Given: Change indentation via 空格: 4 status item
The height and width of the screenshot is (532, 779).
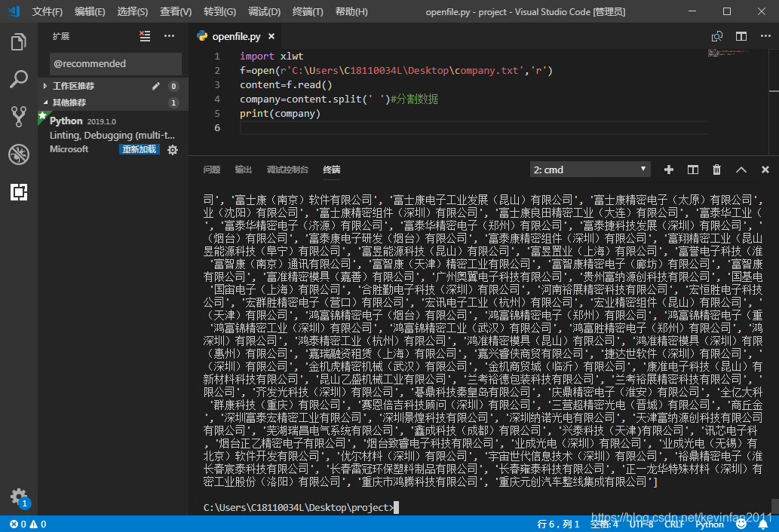Looking at the screenshot, I should 604,524.
